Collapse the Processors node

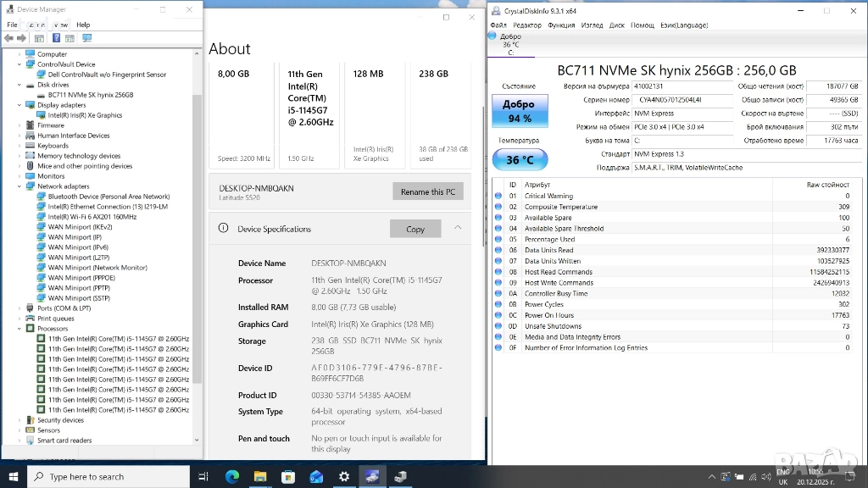click(x=19, y=329)
